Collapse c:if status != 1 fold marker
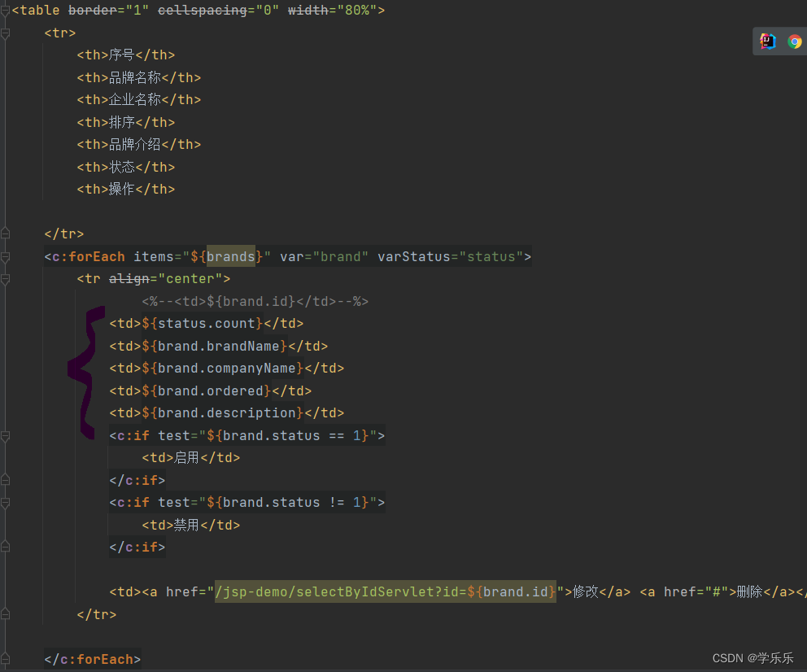Screen dimensions: 807x672 pyautogui.click(x=5, y=503)
